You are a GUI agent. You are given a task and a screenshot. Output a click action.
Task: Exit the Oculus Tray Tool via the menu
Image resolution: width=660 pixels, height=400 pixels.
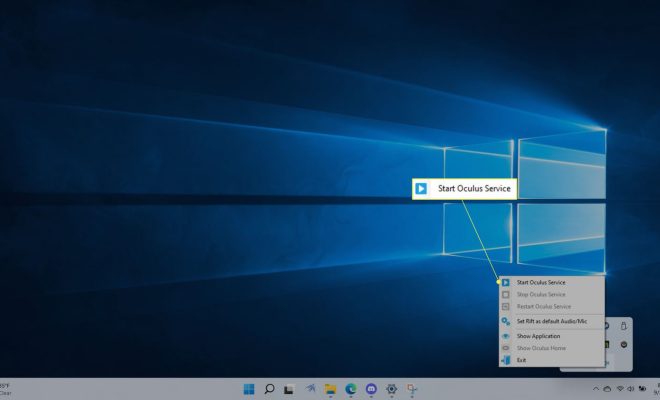[x=551, y=360]
